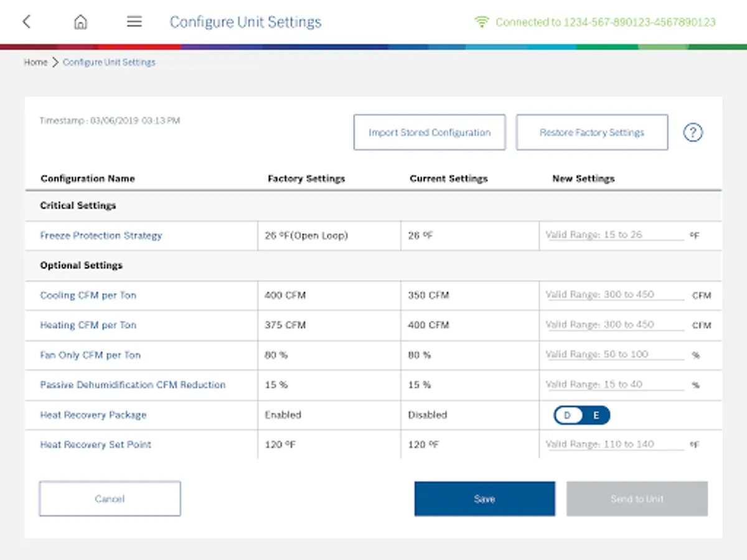The image size is (747, 560).
Task: Select Passive Dehumidification new setting field
Action: click(x=613, y=385)
